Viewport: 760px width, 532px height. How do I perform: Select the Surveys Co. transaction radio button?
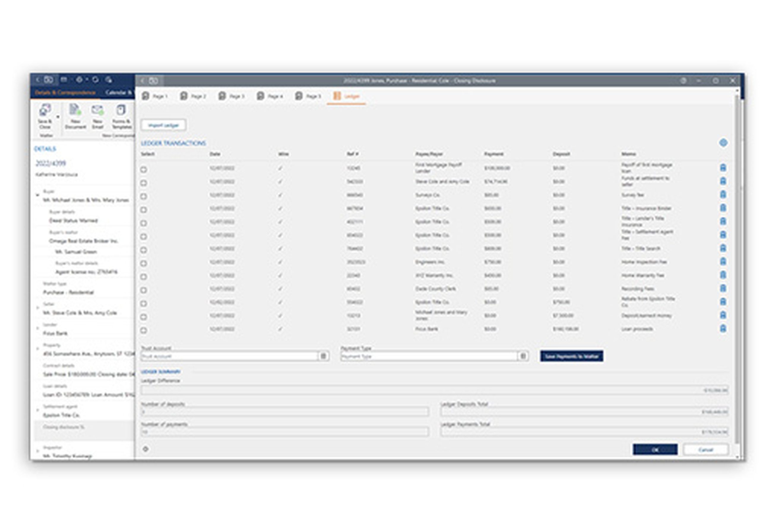pos(144,197)
